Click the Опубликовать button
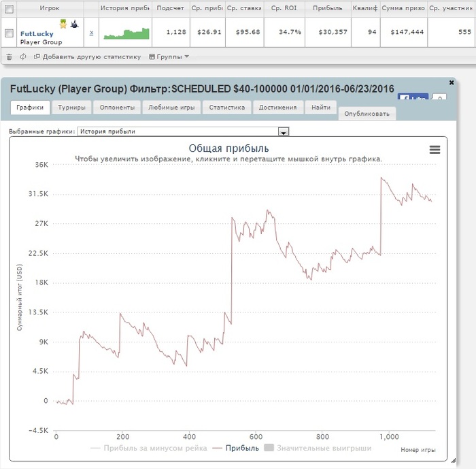476x469 pixels. click(x=367, y=114)
